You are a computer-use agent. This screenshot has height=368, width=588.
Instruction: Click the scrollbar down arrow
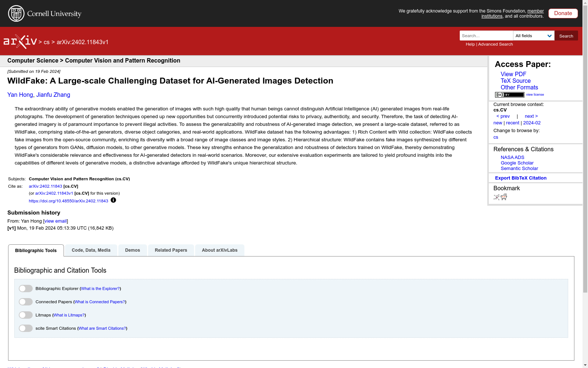tap(585, 365)
